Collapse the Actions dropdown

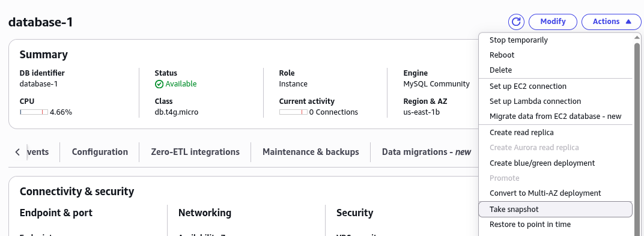[x=612, y=22]
